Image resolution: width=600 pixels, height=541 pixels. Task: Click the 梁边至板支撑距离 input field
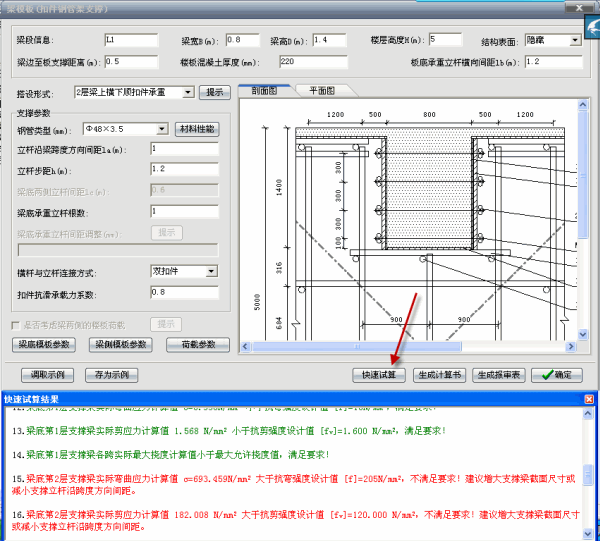pyautogui.click(x=131, y=62)
